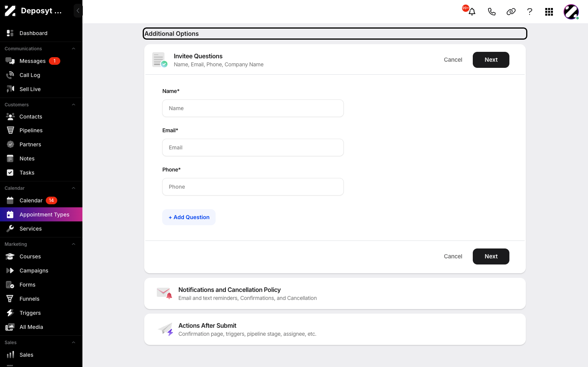Click the top Cancel button

(x=453, y=60)
